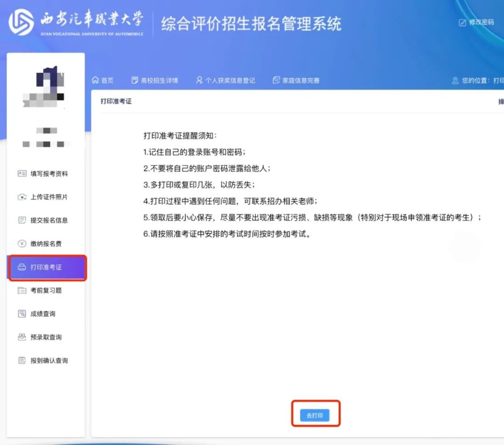Screen dimensions: 504x445
Task: Click the 打印准考证 panel title
Action: tap(117, 101)
